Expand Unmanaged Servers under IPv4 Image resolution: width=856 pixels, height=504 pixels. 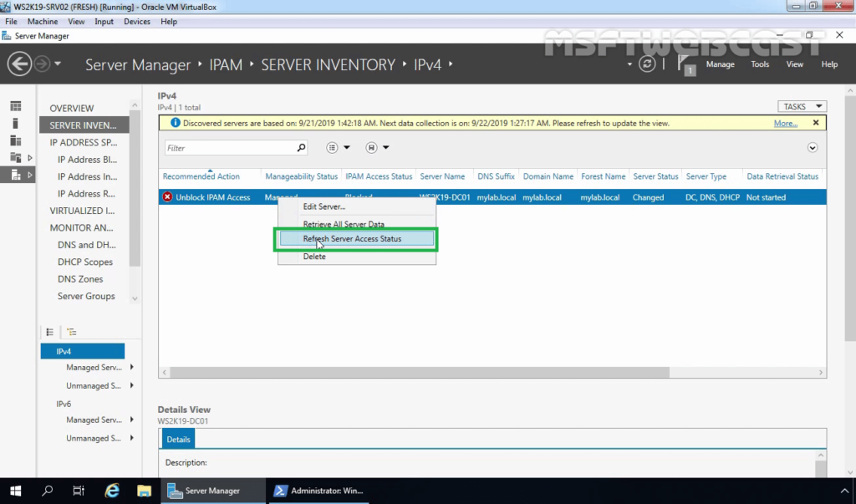131,385
